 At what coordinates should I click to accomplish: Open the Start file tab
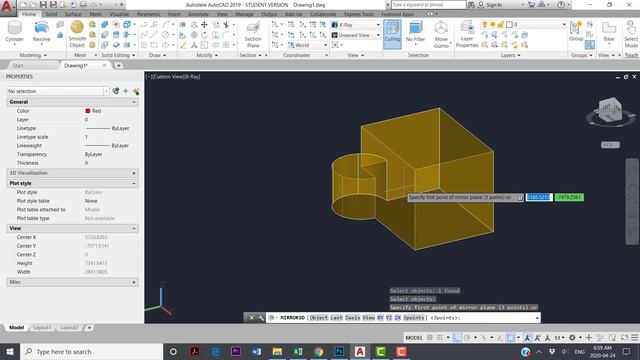coord(18,65)
